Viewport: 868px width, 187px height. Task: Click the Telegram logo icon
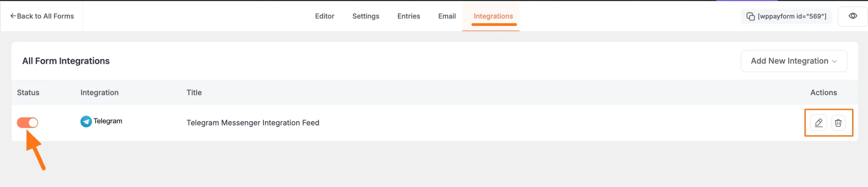[86, 121]
